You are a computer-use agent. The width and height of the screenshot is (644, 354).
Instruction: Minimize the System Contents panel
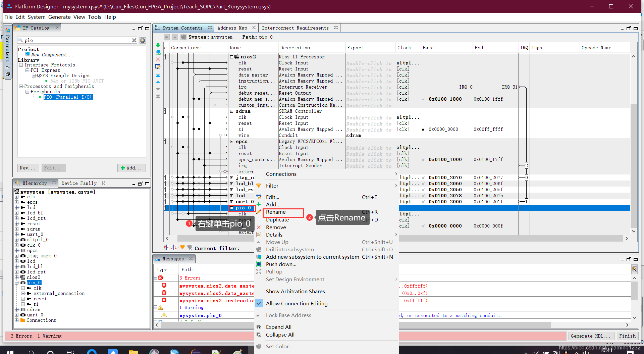622,29
